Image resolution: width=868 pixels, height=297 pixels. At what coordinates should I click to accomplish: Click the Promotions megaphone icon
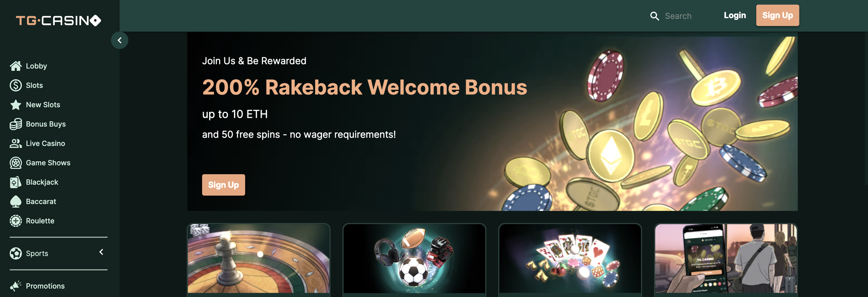[x=16, y=286]
